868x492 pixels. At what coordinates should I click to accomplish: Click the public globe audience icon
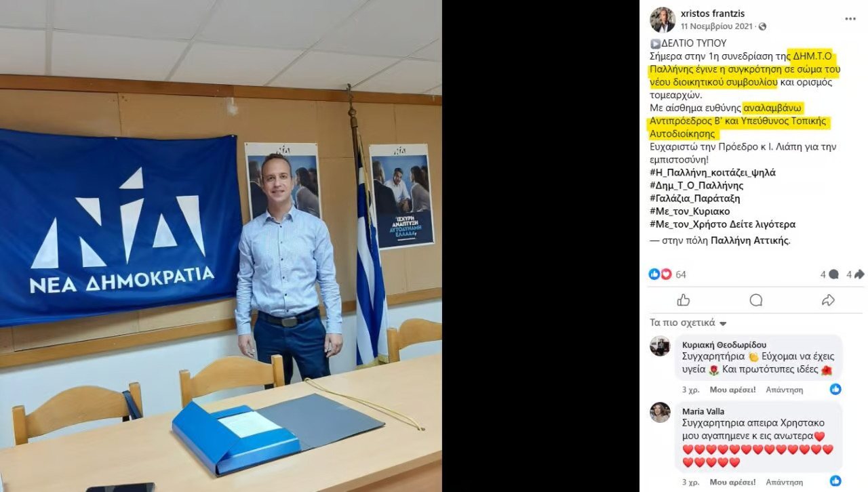click(762, 26)
